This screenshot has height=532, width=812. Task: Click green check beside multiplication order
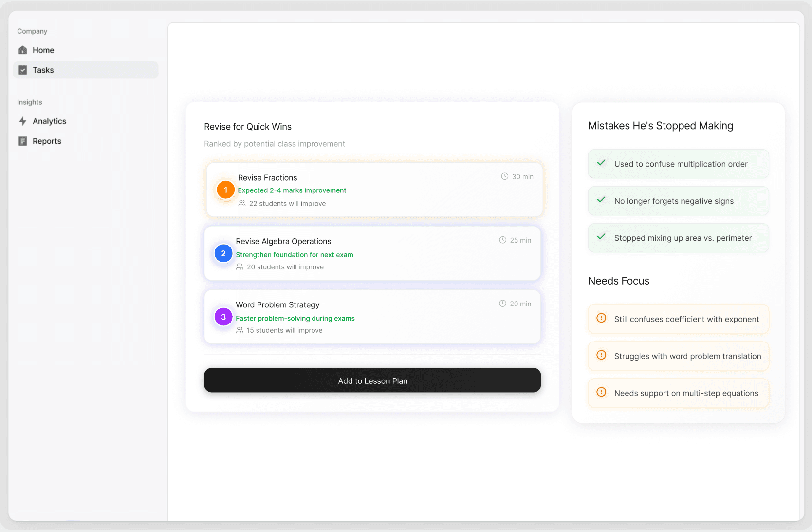pyautogui.click(x=602, y=163)
